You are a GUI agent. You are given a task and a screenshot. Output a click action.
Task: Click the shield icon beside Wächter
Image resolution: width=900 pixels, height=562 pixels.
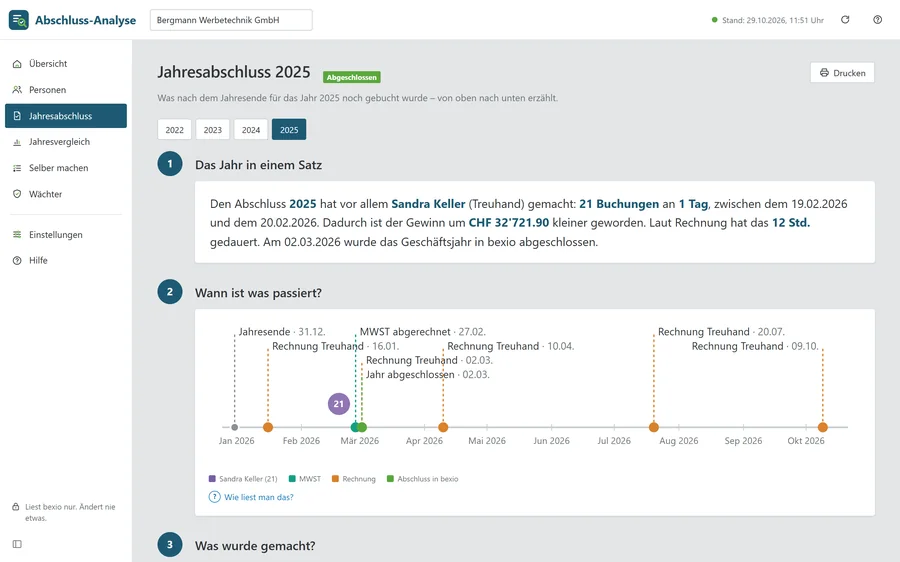coord(17,194)
